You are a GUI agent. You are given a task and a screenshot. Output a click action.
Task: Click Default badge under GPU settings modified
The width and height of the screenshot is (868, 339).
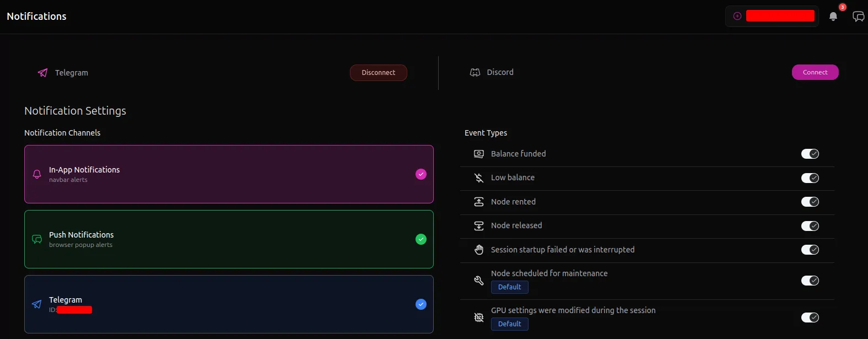(x=510, y=324)
